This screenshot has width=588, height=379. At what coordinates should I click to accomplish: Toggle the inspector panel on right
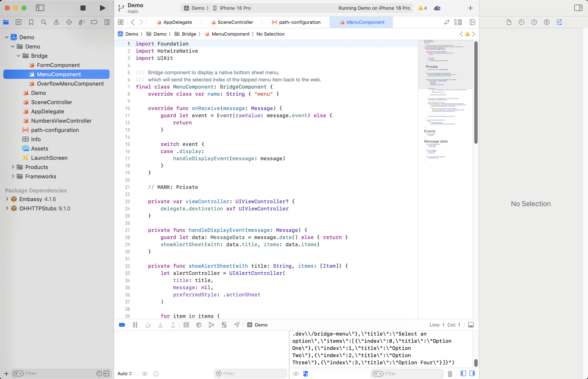[x=578, y=8]
